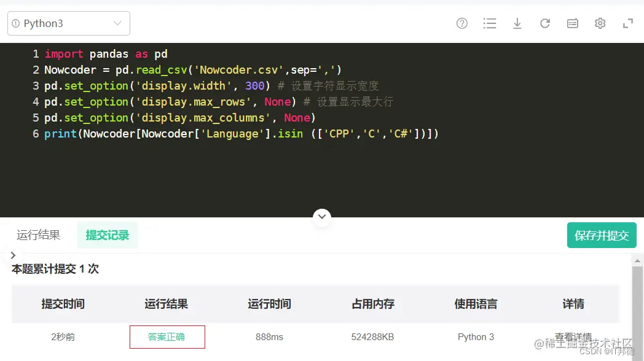Click the 使用语言 column header
Screen dimensions: 644x361
pyautogui.click(x=476, y=304)
